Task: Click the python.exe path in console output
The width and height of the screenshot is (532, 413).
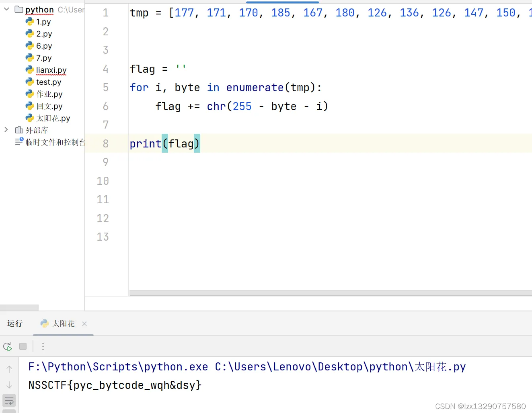Action: click(118, 367)
